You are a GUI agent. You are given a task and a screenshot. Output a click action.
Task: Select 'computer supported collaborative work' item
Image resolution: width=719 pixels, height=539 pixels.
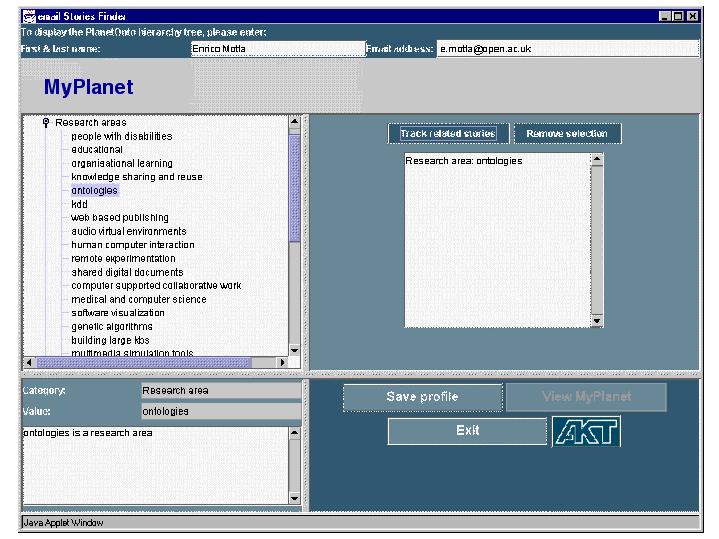[156, 286]
